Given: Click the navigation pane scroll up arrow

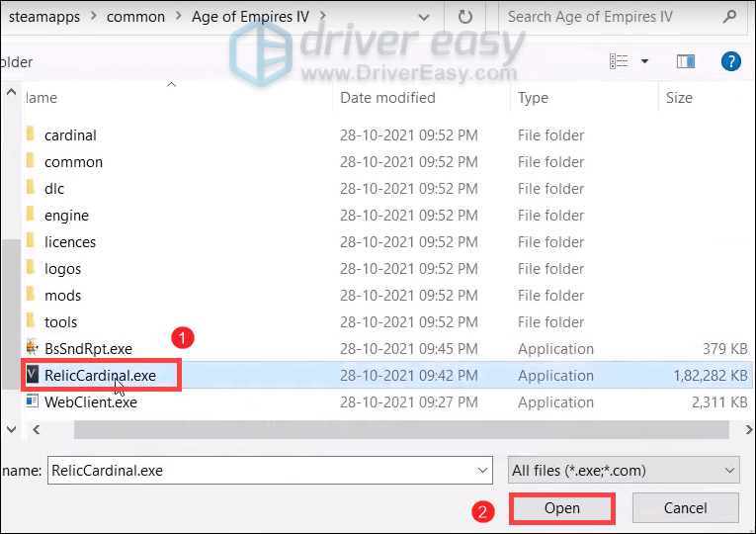Looking at the screenshot, I should [11, 92].
